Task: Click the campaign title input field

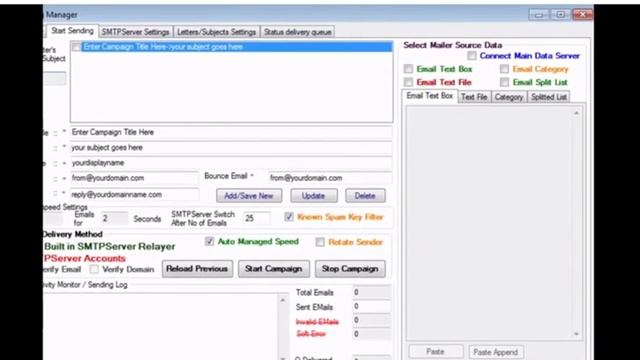Action: 231,132
